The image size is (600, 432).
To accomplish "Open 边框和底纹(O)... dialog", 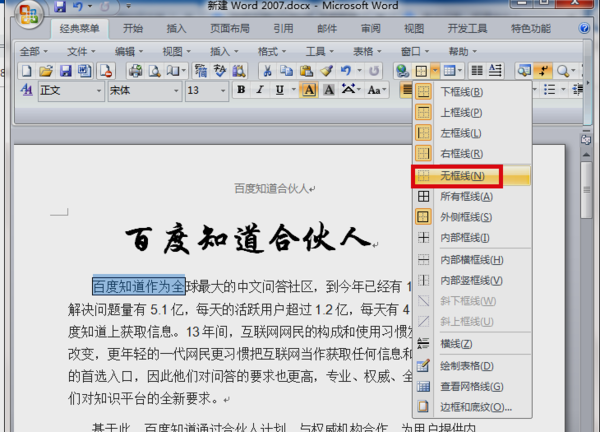I will click(x=473, y=407).
